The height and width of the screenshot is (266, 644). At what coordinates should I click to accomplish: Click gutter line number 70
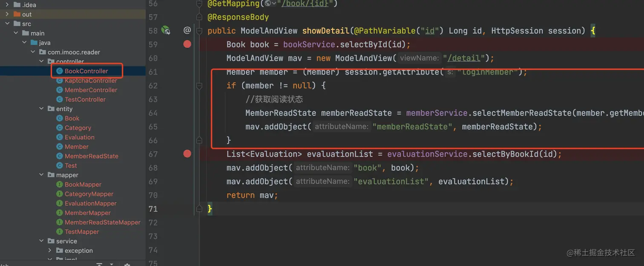tap(153, 195)
